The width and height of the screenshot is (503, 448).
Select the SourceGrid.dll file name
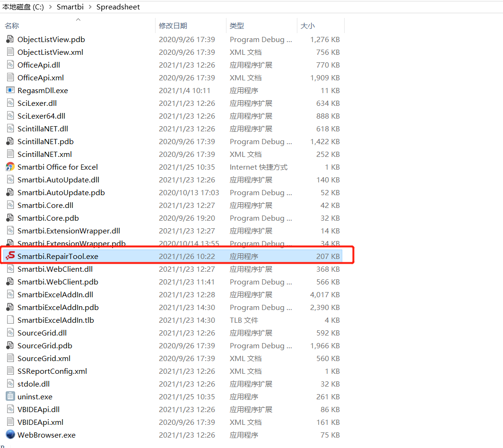42,333
